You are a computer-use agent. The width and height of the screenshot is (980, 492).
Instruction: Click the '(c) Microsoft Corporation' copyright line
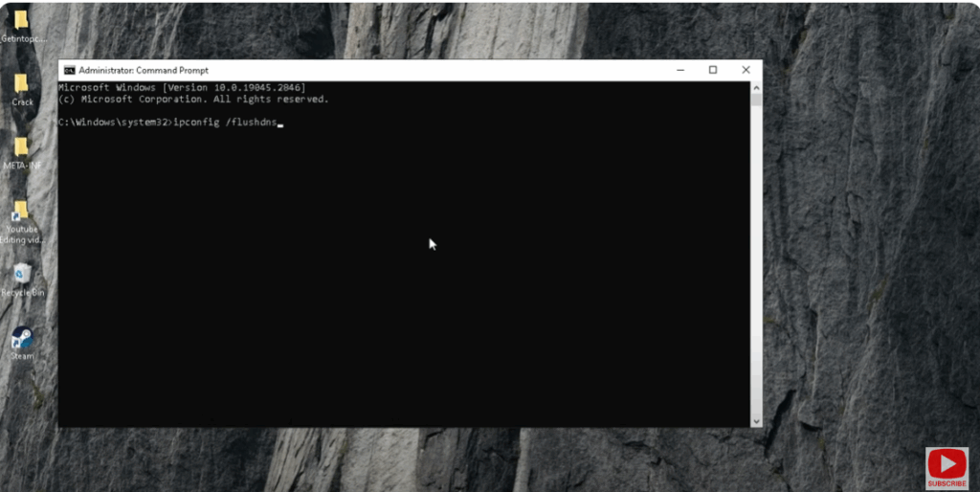(x=193, y=100)
